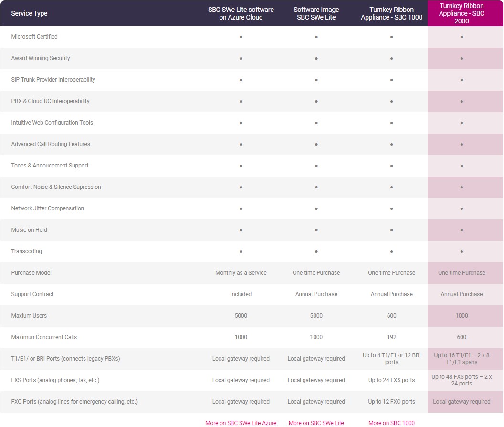The image size is (504, 427).
Task: Select the SBC SWe Lite software on Azure Cloud header
Action: [241, 13]
